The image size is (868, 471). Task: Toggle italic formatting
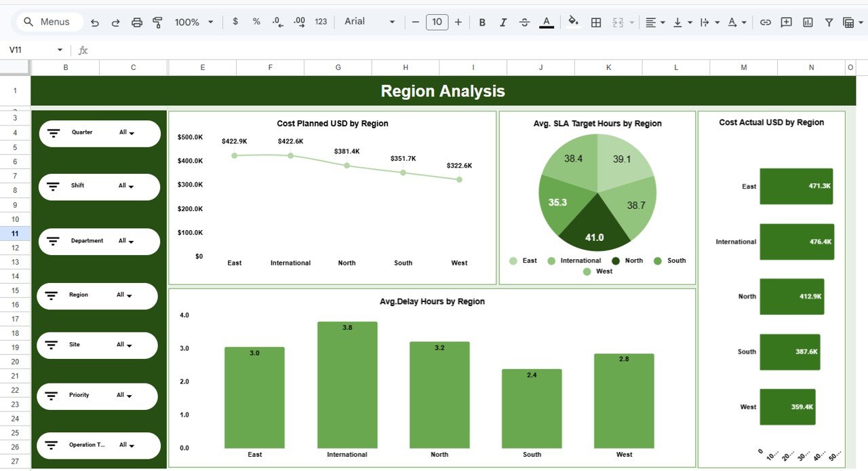click(x=503, y=22)
